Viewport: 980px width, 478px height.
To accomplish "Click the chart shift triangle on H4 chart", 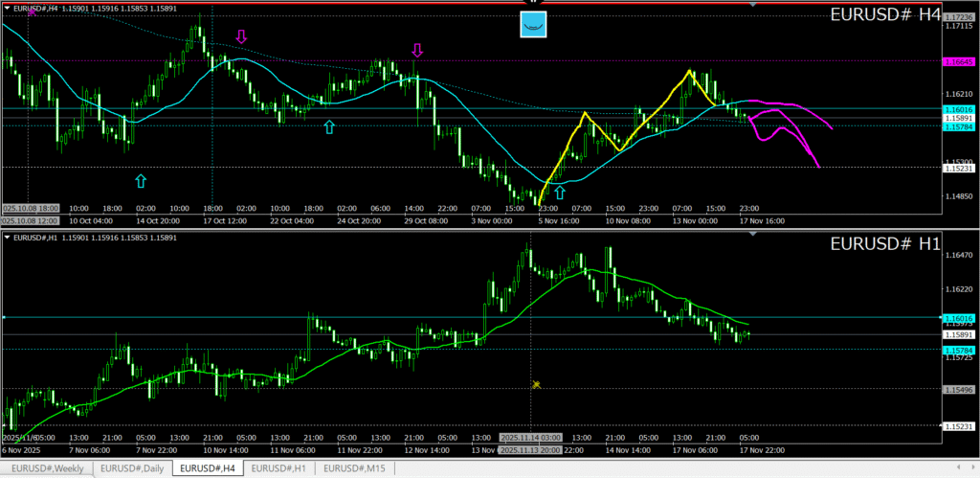I will coord(754,6).
